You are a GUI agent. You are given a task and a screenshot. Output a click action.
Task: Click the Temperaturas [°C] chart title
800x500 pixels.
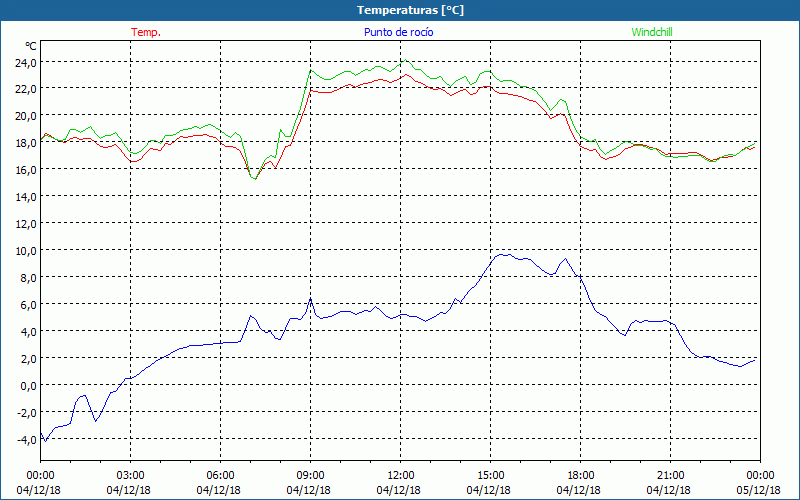[x=410, y=10]
